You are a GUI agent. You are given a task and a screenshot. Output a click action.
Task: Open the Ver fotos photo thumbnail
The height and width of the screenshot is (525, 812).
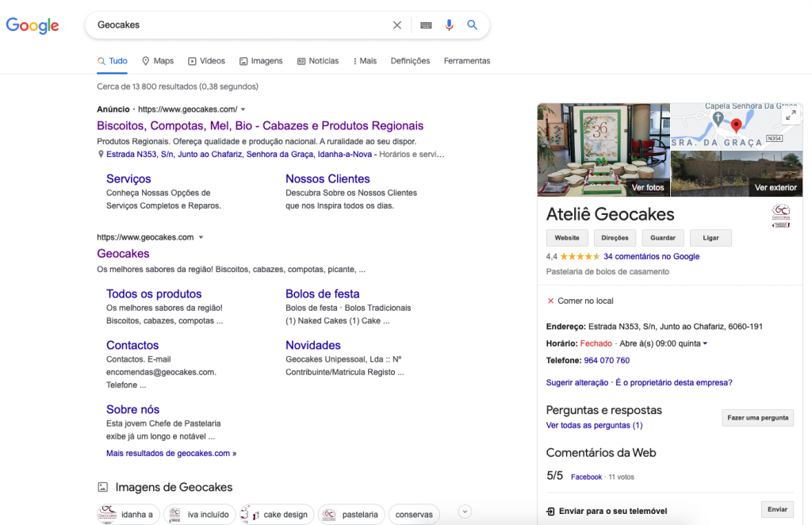[x=603, y=150]
